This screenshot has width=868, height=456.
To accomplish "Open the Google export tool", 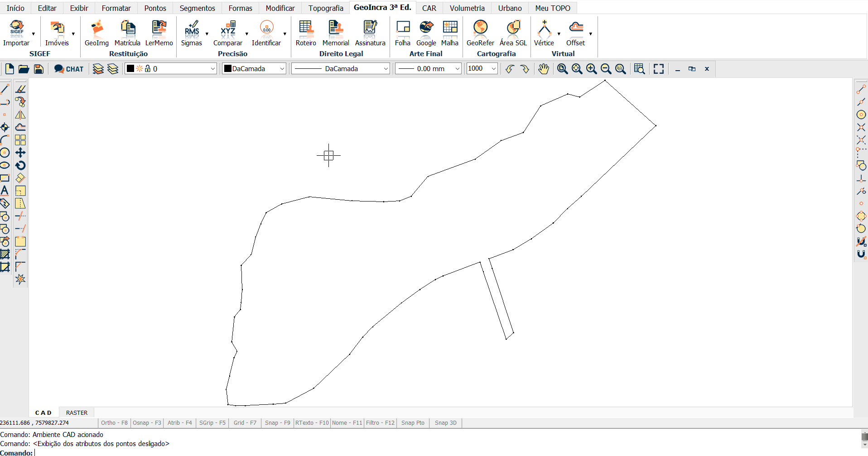I will (426, 33).
